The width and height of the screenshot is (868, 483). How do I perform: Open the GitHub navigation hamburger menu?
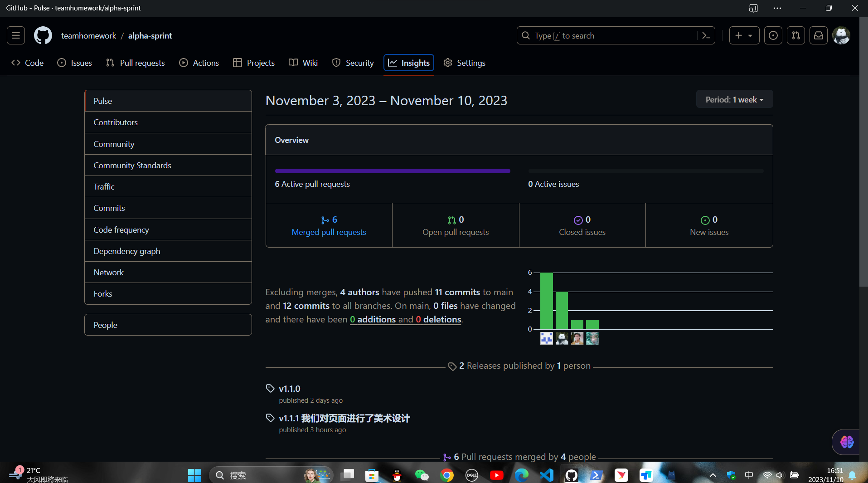16,35
